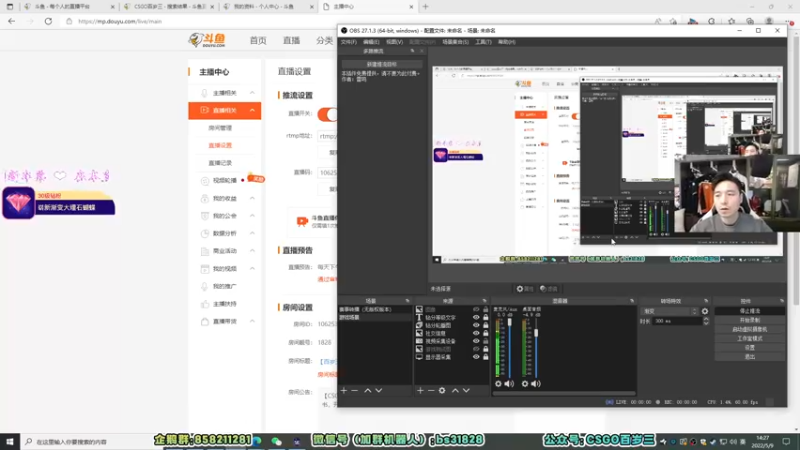
Task: Open the 渐变 transition dropdown in OBS
Action: (x=670, y=311)
